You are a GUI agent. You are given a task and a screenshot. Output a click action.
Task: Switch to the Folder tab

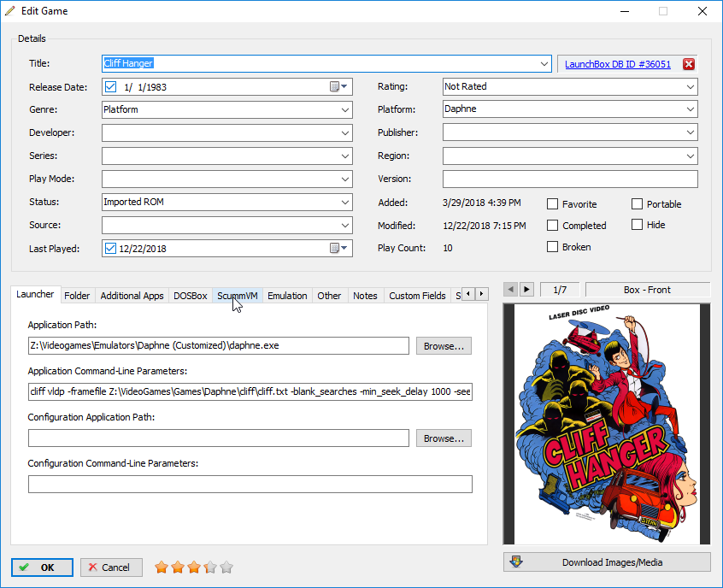pyautogui.click(x=77, y=296)
